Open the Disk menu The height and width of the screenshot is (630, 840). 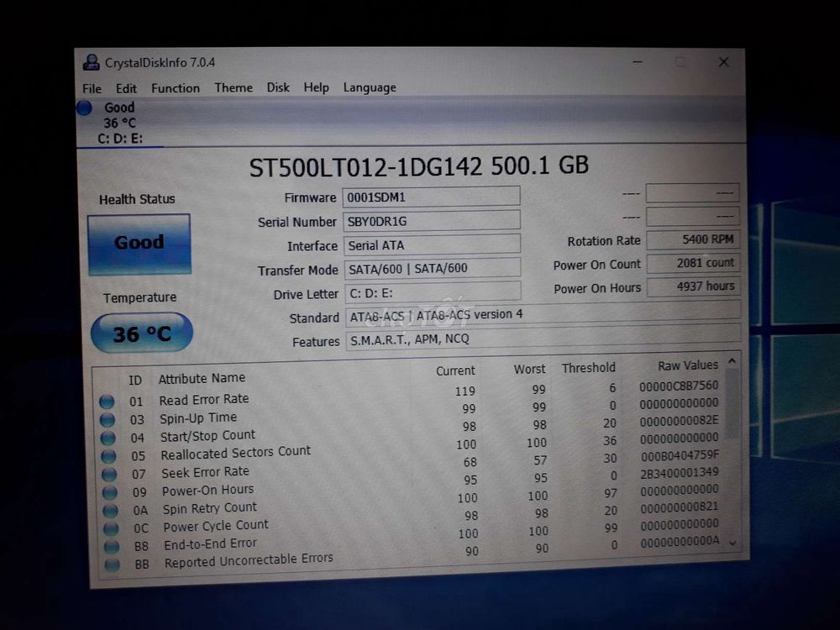click(x=278, y=87)
